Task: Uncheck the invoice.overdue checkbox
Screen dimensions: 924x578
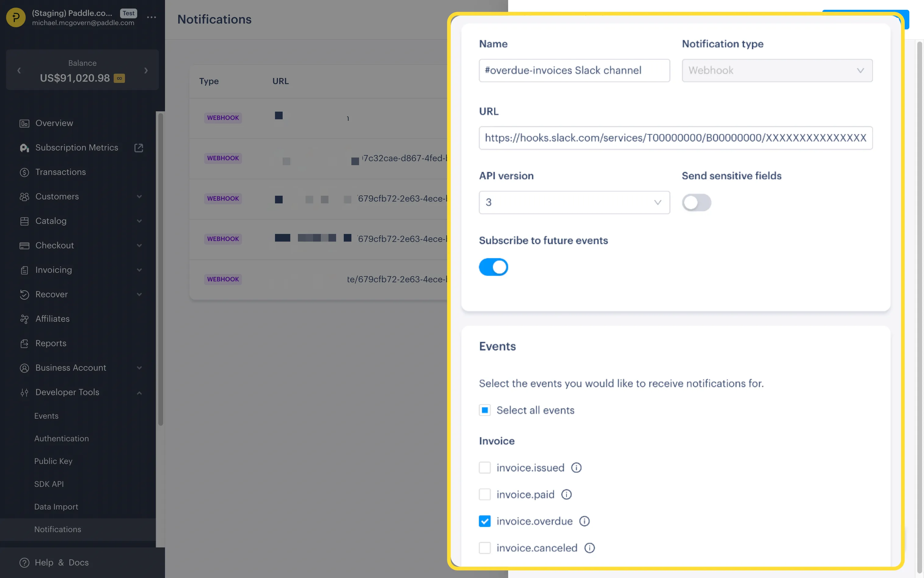Action: pyautogui.click(x=485, y=521)
